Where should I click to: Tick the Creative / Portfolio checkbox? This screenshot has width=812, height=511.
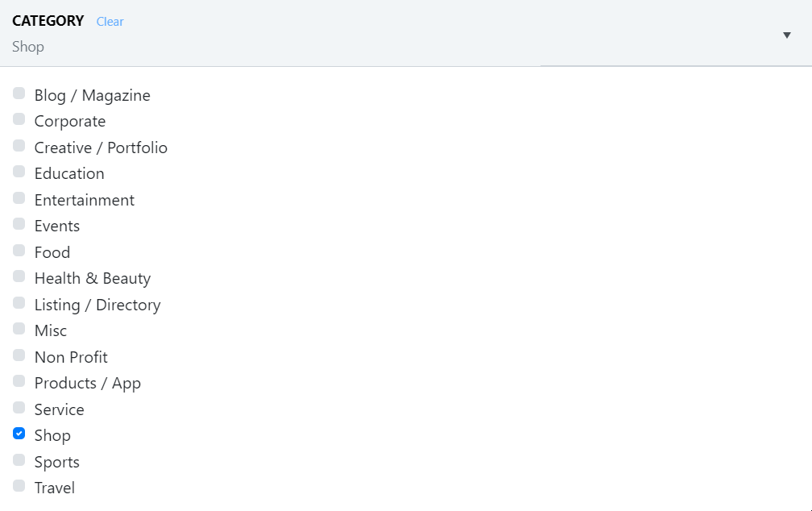(19, 146)
